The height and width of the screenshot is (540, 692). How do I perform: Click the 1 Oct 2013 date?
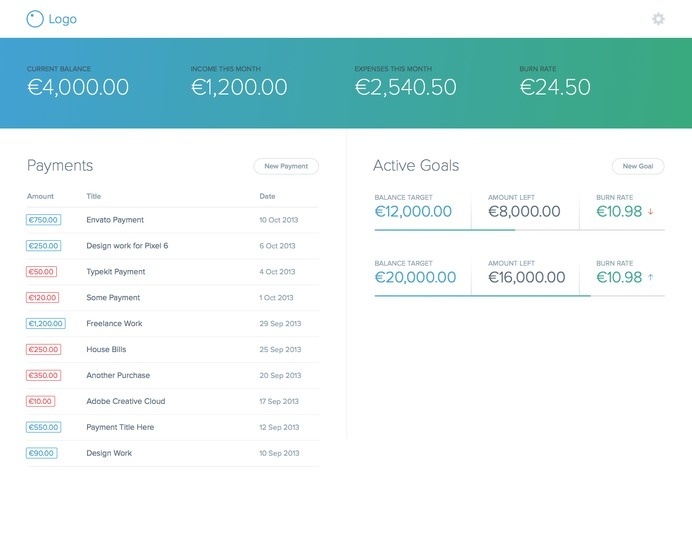click(276, 298)
